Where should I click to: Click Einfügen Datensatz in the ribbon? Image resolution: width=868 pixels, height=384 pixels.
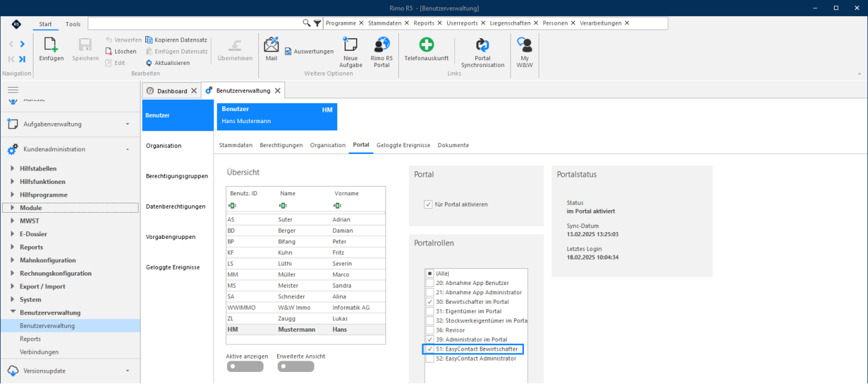176,51
